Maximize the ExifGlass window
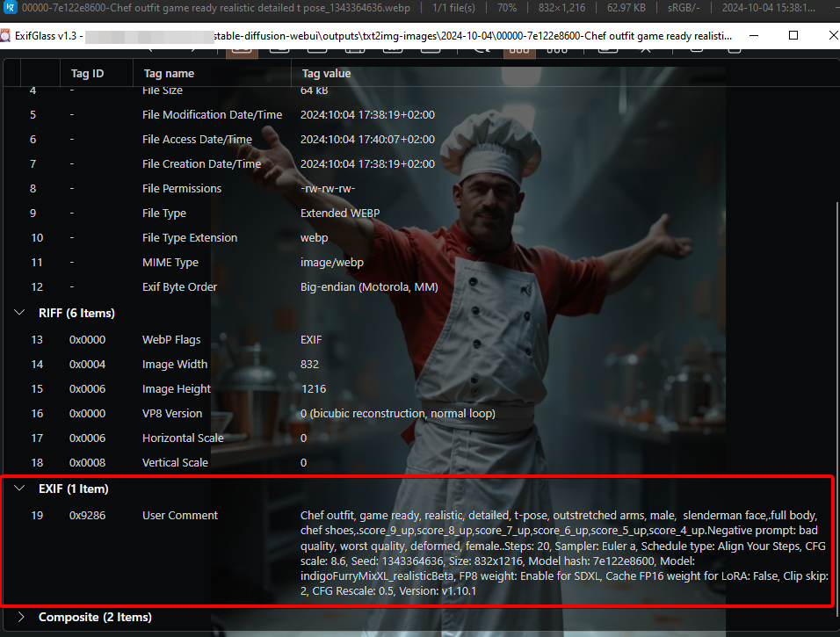This screenshot has height=637, width=840. click(x=793, y=36)
